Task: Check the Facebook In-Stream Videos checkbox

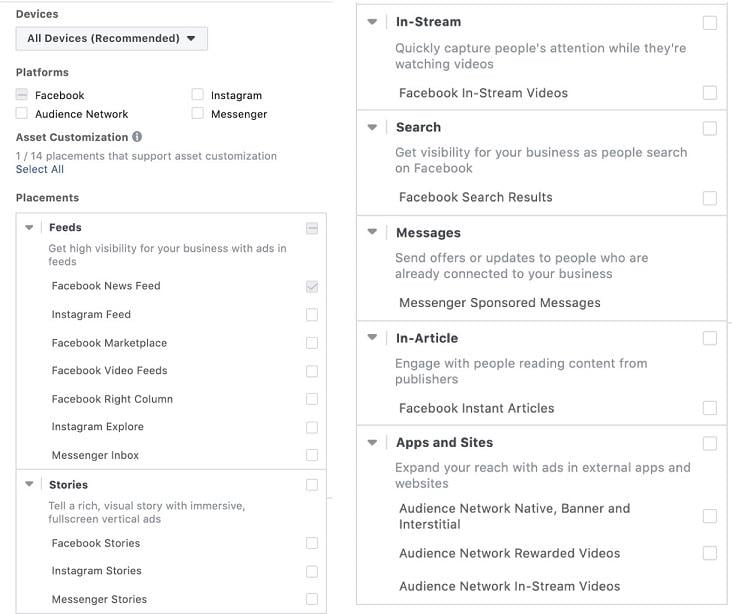Action: [x=710, y=92]
